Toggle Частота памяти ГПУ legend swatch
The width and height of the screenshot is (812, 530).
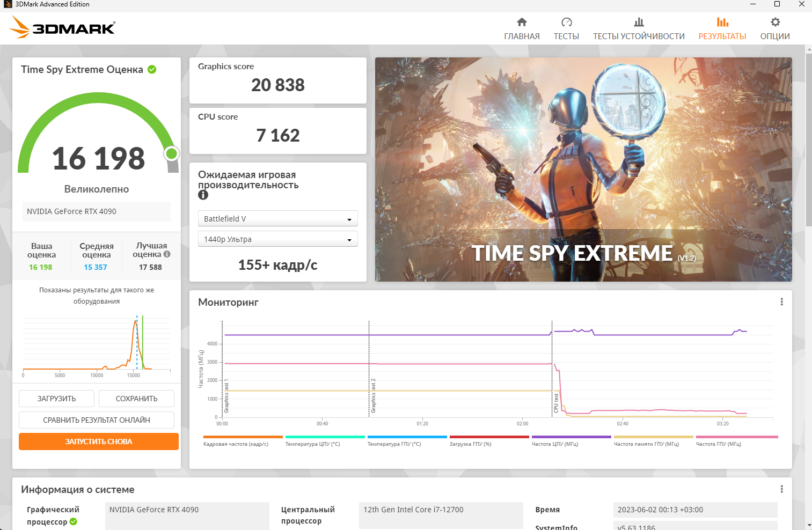[653, 437]
